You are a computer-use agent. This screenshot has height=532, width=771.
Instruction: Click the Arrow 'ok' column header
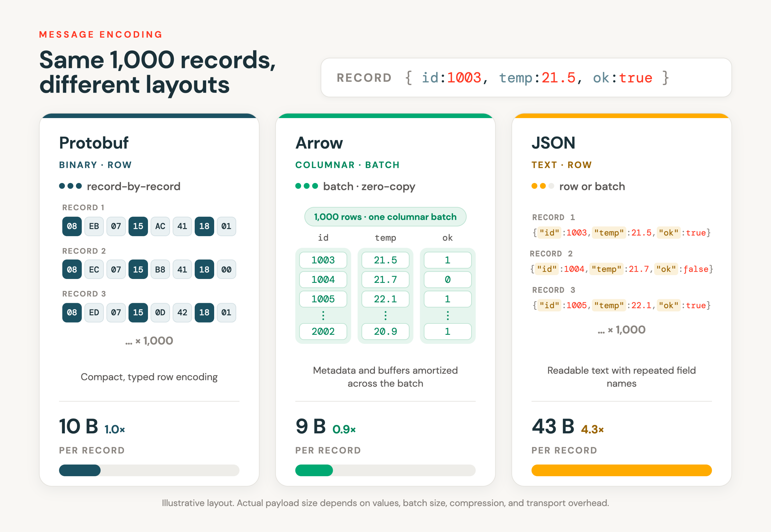point(448,238)
